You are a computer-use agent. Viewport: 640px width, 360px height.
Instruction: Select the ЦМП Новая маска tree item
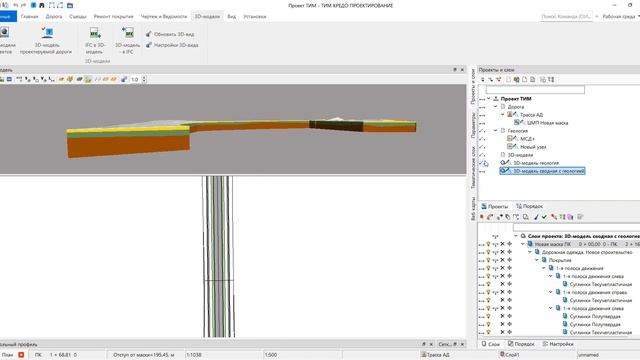547,122
